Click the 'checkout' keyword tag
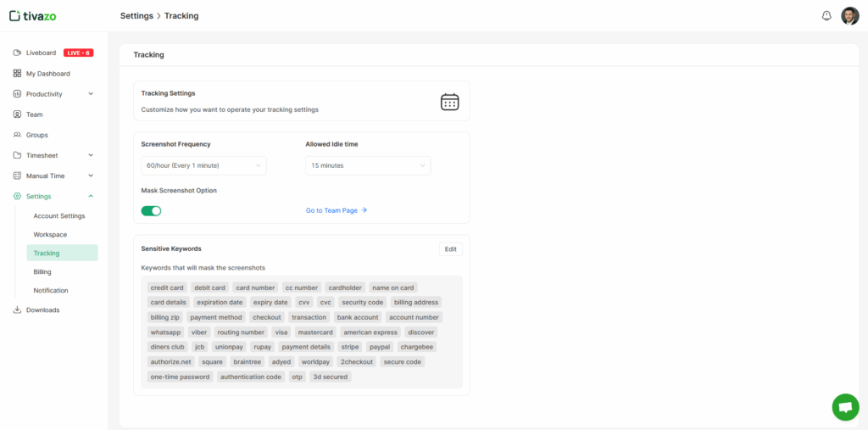This screenshot has height=430, width=868. (x=267, y=317)
